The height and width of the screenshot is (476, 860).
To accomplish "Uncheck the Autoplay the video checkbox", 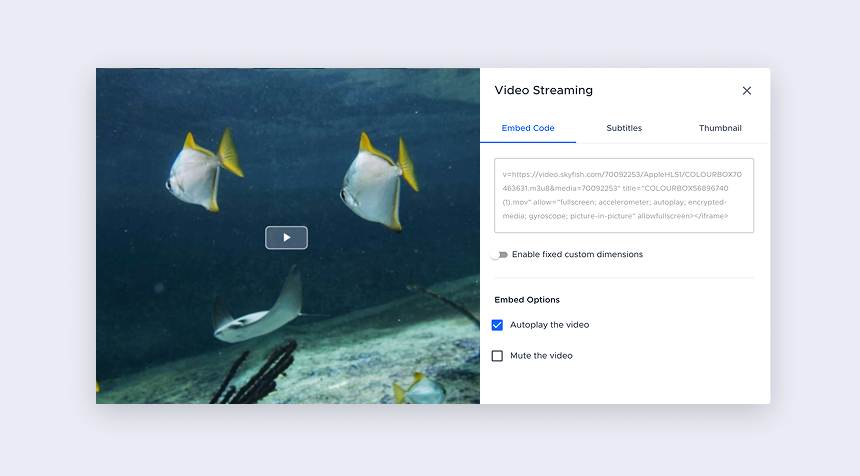I will click(x=497, y=325).
